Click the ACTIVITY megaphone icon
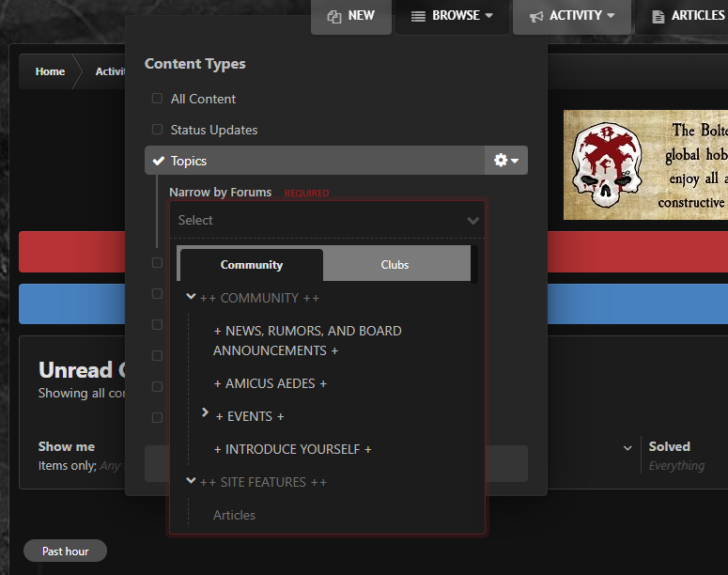This screenshot has height=575, width=728. [x=536, y=17]
